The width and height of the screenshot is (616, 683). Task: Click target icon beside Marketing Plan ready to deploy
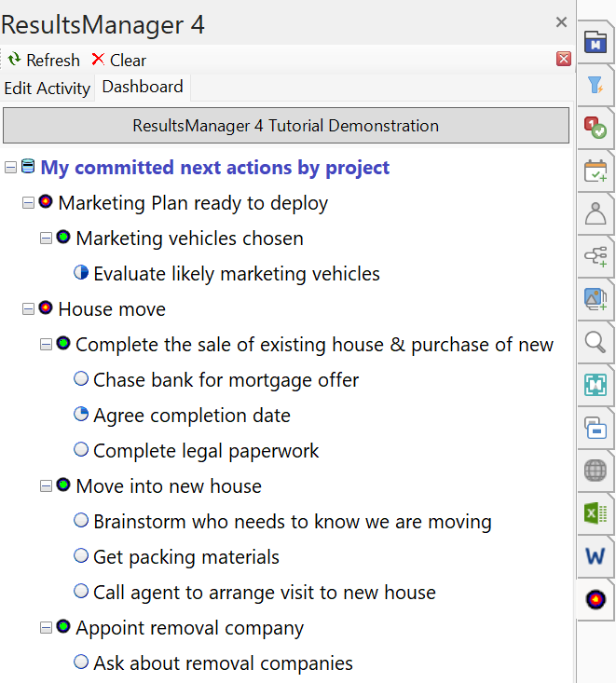(x=46, y=201)
